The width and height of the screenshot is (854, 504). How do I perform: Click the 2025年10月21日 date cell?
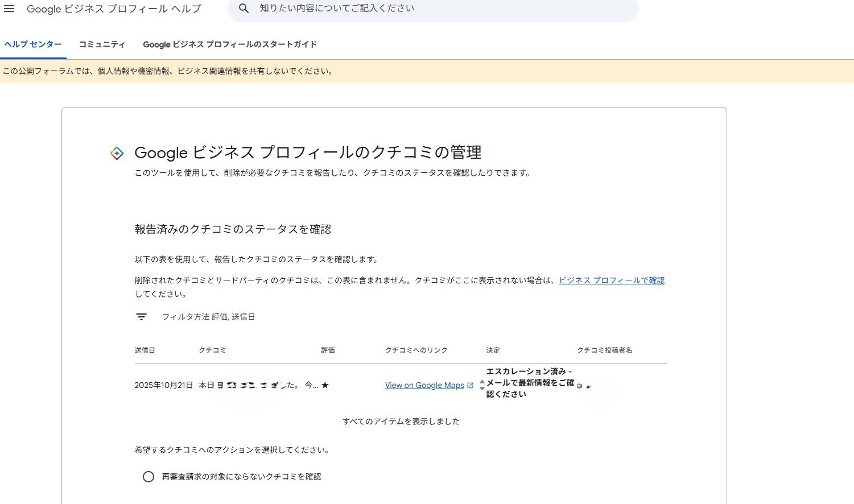(164, 385)
